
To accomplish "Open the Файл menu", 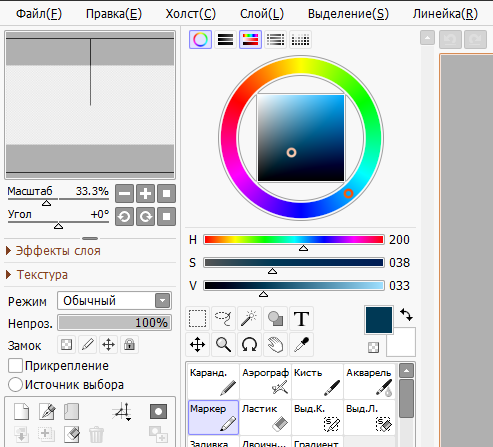I will click(39, 14).
